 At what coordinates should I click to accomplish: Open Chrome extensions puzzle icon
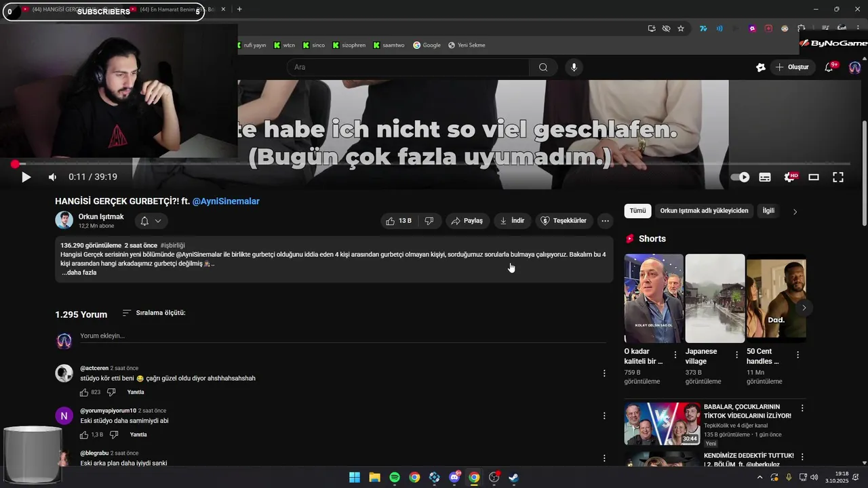point(802,28)
